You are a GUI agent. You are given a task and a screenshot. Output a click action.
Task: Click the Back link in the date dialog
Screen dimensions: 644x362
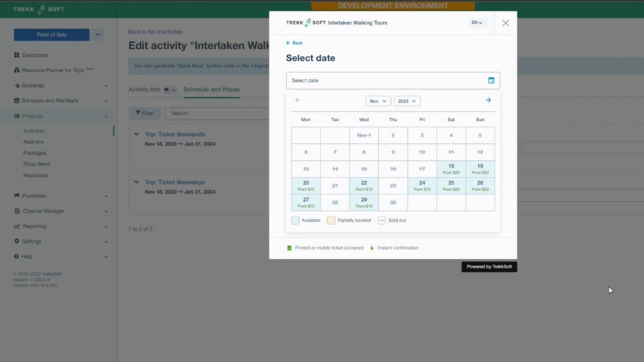[x=294, y=43]
